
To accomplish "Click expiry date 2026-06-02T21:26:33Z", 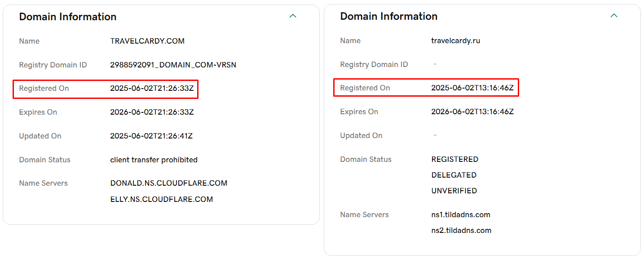I will pos(152,112).
